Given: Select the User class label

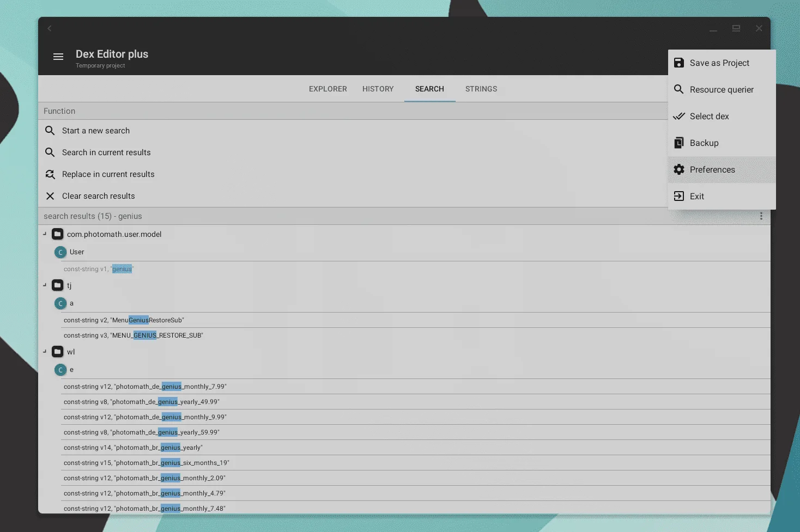Looking at the screenshot, I should (x=77, y=252).
